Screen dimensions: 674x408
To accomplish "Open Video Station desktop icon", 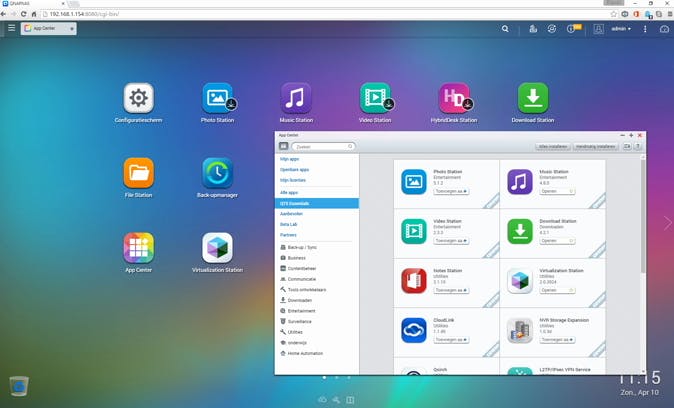I will click(375, 103).
